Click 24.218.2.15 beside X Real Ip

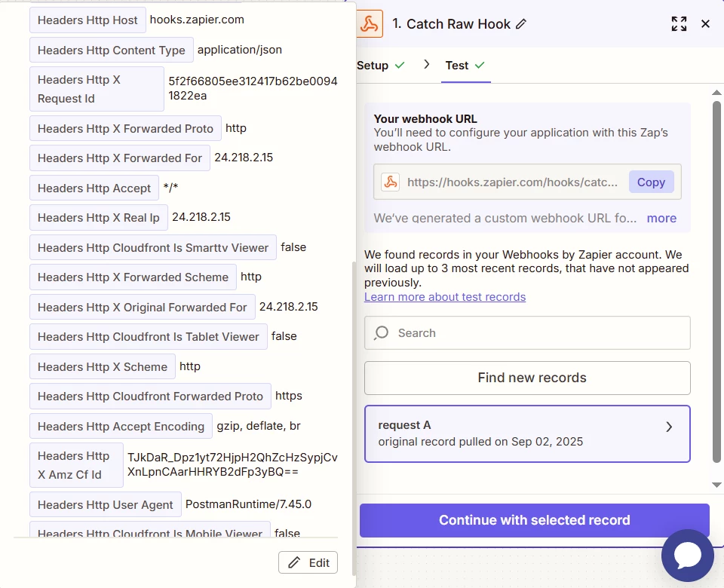coord(201,217)
